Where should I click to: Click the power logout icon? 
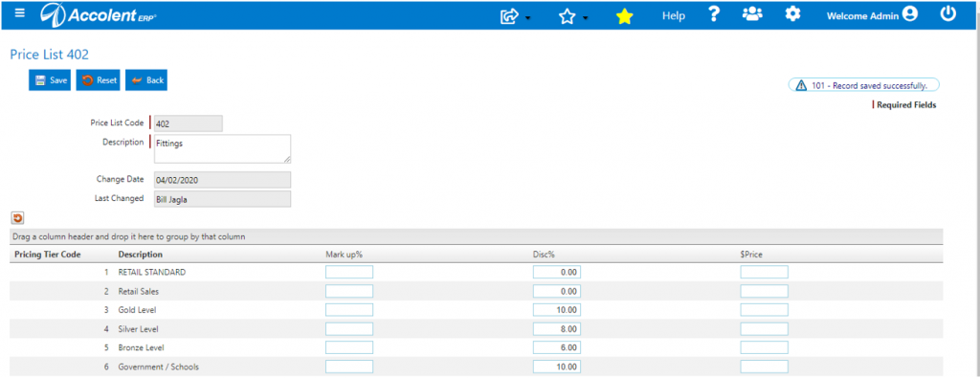click(x=948, y=14)
